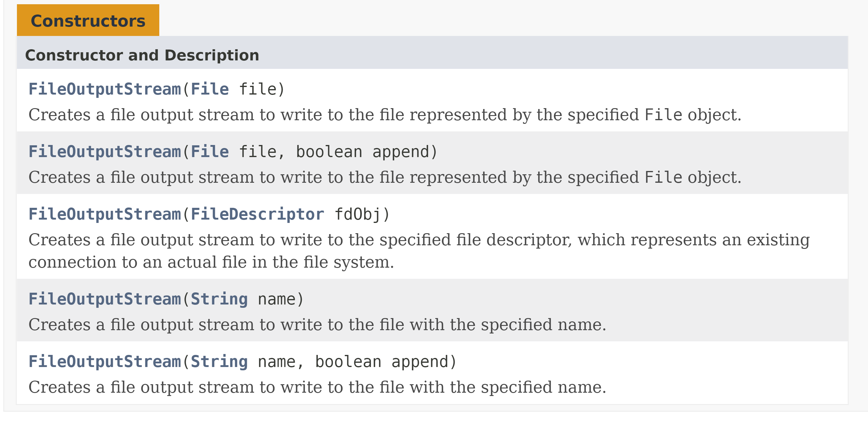This screenshot has width=868, height=425.
Task: Click the Constructors caption tab
Action: (88, 21)
